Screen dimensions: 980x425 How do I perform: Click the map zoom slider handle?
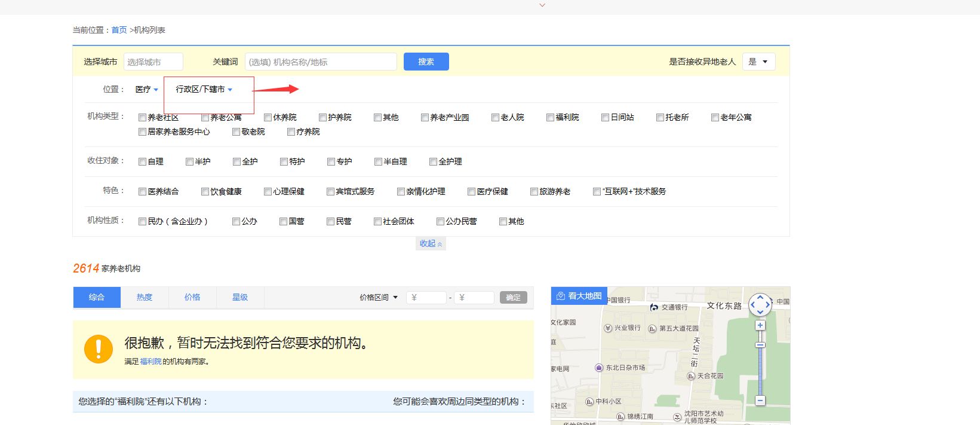[760, 345]
